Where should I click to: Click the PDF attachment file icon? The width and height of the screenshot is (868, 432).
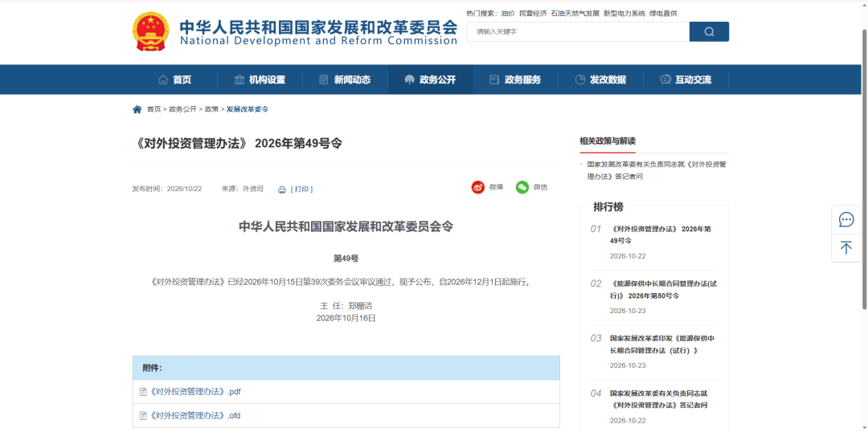143,392
